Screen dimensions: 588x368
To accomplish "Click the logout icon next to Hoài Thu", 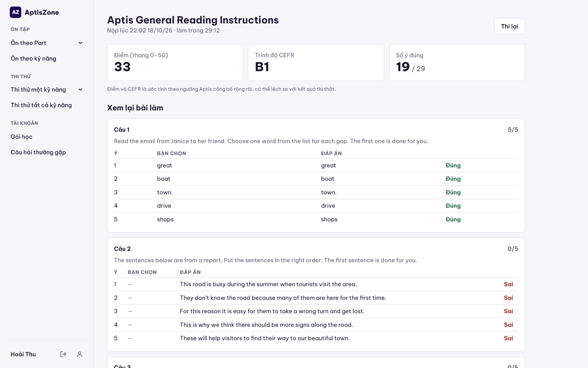I will click(63, 354).
